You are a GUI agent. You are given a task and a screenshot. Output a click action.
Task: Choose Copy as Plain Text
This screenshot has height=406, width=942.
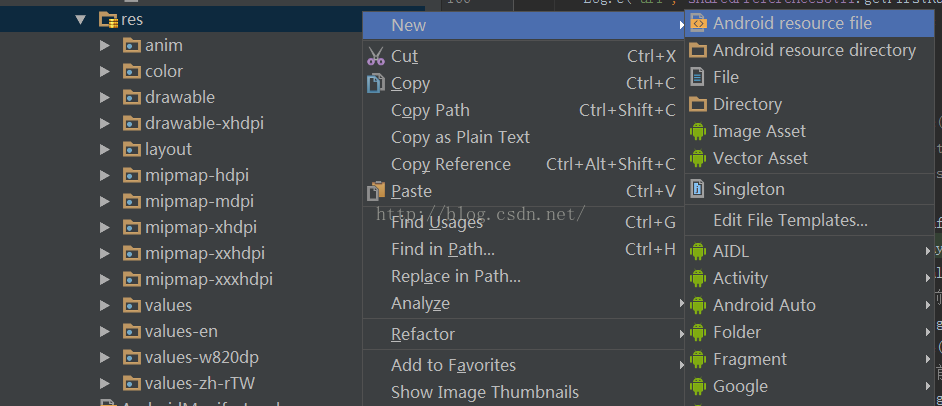coord(523,138)
